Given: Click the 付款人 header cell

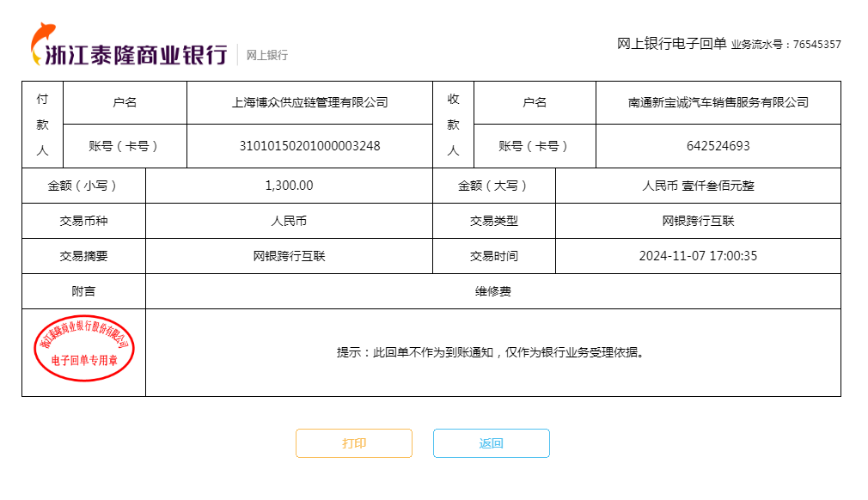Looking at the screenshot, I should (42, 125).
